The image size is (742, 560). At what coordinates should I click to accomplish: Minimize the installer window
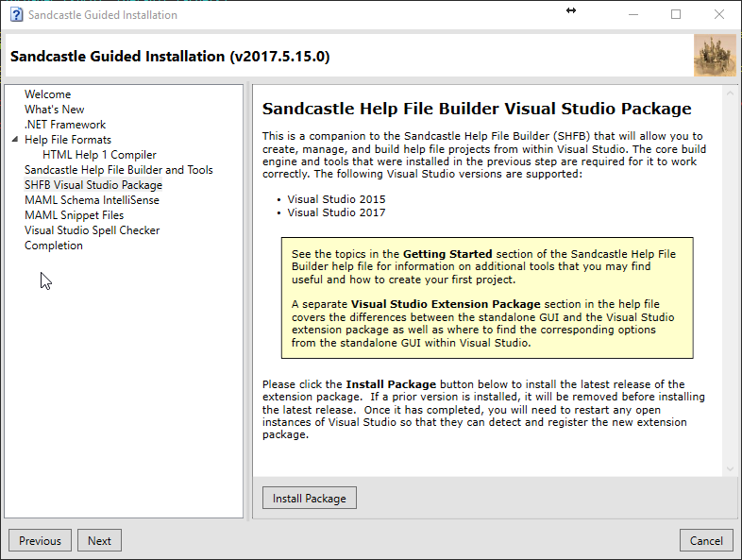click(x=633, y=15)
